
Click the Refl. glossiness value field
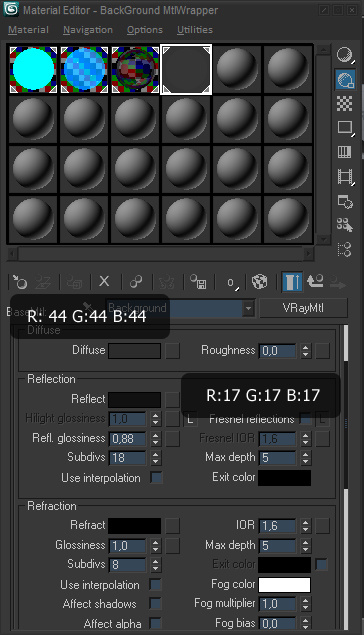pyautogui.click(x=127, y=439)
